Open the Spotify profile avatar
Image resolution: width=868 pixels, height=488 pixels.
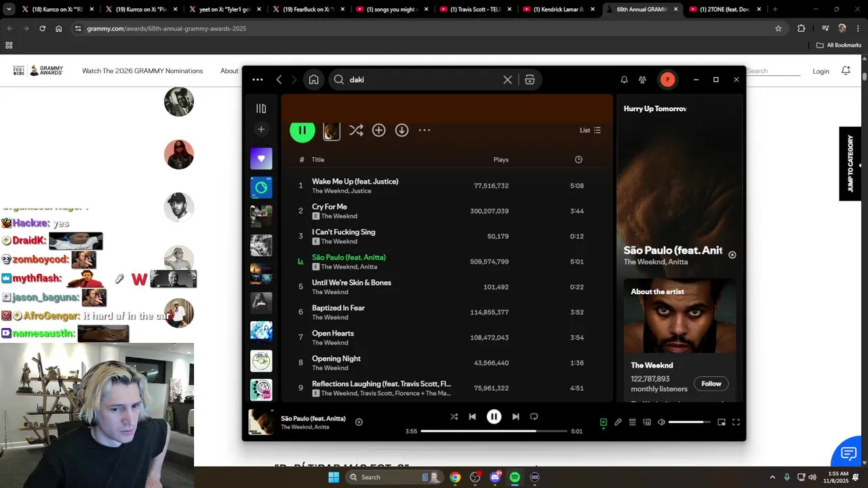[667, 79]
